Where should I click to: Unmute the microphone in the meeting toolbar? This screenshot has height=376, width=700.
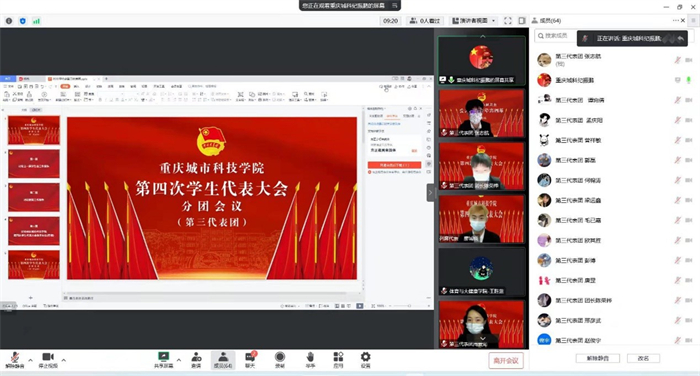coord(15,360)
